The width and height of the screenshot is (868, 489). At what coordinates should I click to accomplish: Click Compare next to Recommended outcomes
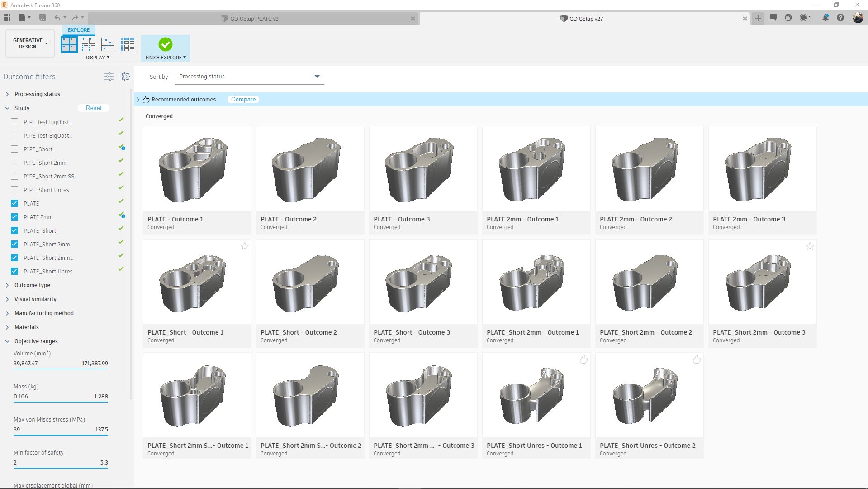pos(243,99)
